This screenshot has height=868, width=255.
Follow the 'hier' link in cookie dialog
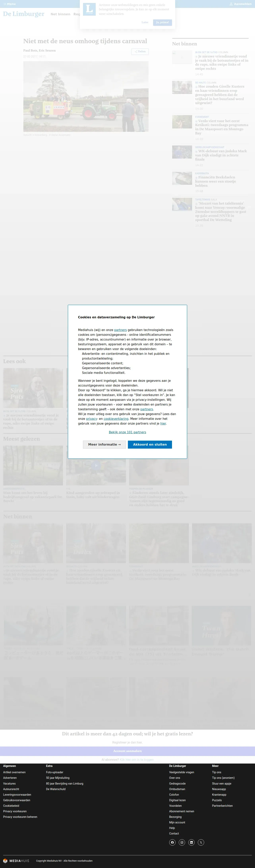pyautogui.click(x=163, y=423)
